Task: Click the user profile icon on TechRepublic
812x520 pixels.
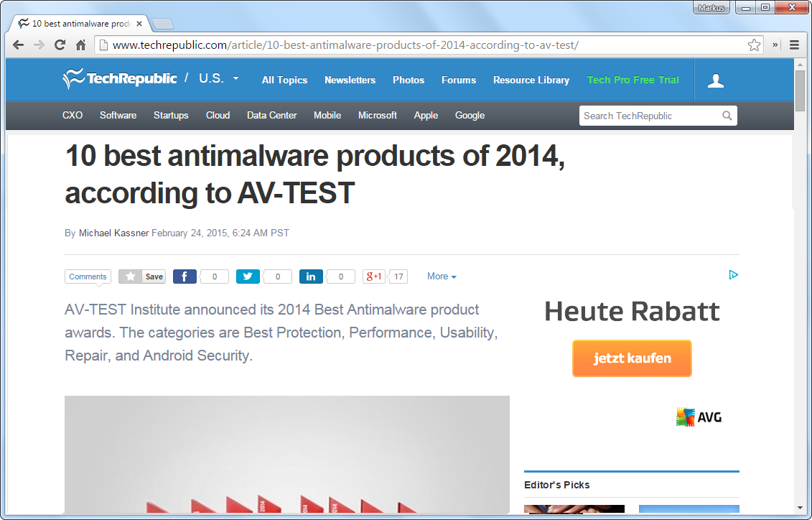Action: click(715, 80)
